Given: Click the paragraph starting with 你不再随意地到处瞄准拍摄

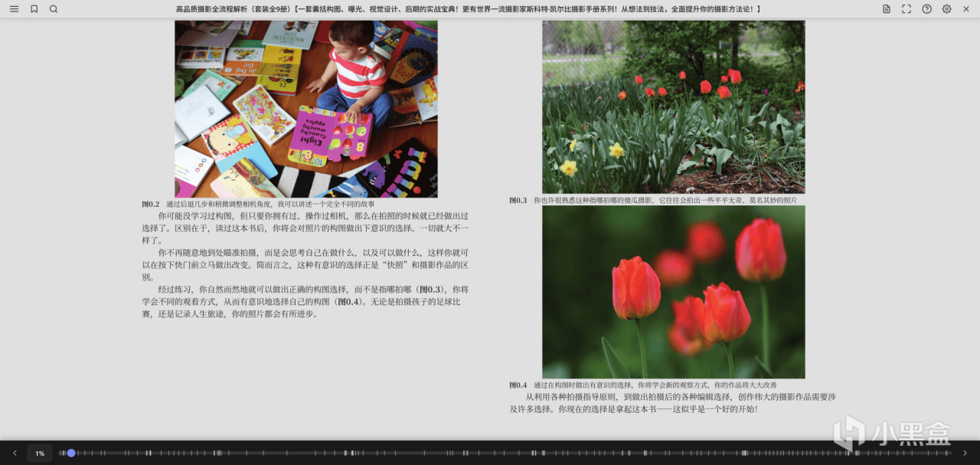Looking at the screenshot, I should pos(305,265).
